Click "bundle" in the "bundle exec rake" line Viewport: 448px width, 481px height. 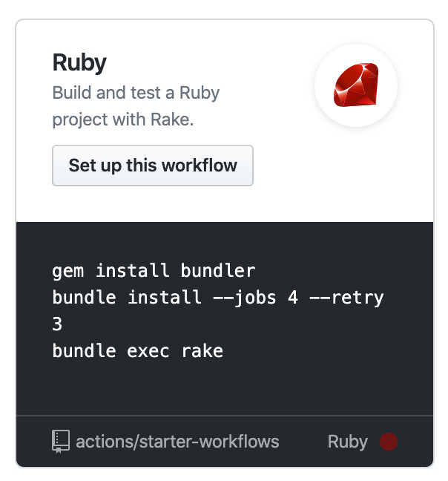(x=84, y=350)
